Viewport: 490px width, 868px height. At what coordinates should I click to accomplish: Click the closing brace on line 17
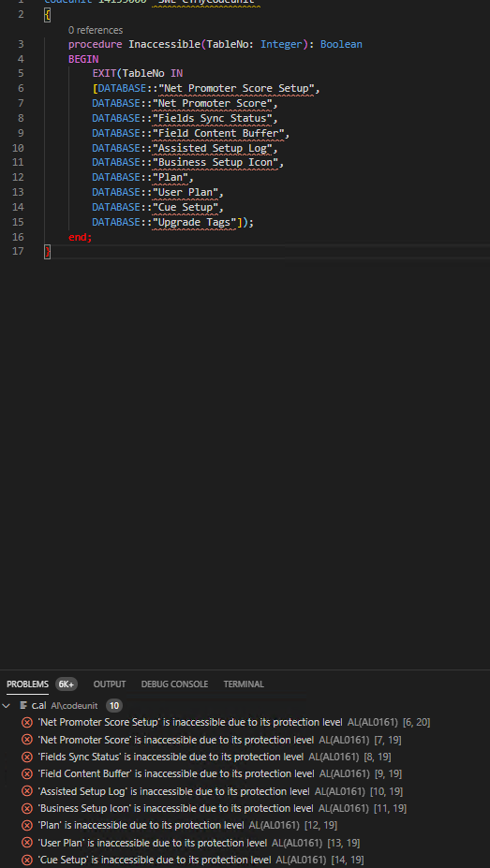pos(48,252)
